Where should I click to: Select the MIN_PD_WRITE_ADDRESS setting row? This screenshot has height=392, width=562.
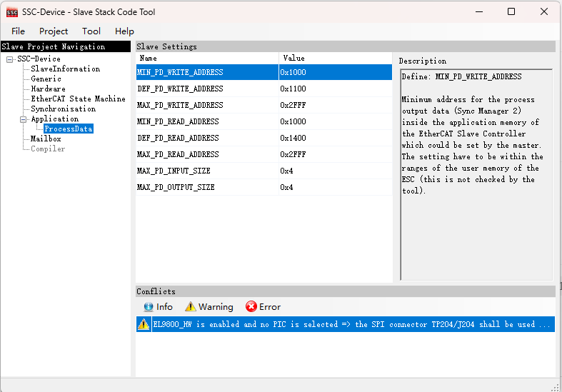click(x=264, y=72)
